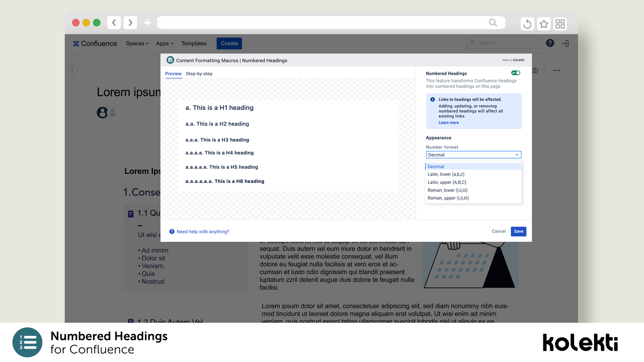Click the Cancel button
Screen dimensions: 644x362
click(499, 231)
